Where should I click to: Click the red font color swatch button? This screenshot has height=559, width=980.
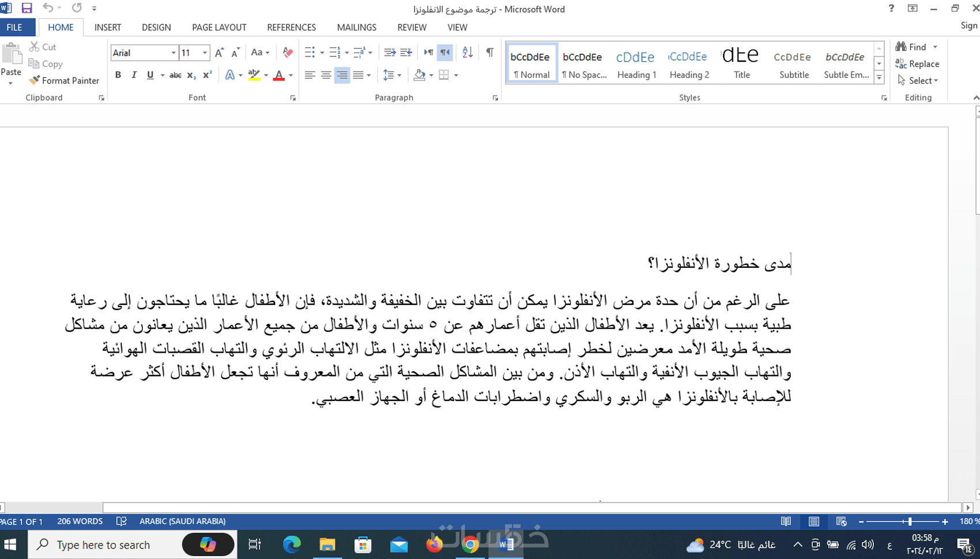pos(279,75)
